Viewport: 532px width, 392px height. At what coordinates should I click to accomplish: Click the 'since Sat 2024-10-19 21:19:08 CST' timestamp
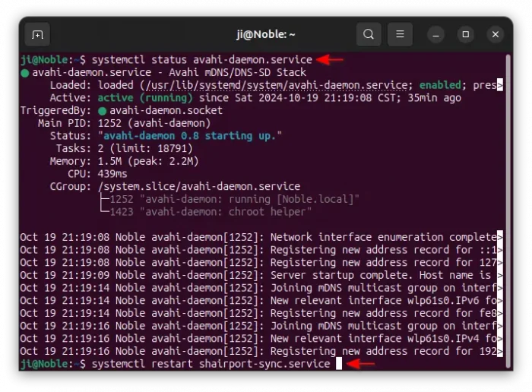click(297, 98)
